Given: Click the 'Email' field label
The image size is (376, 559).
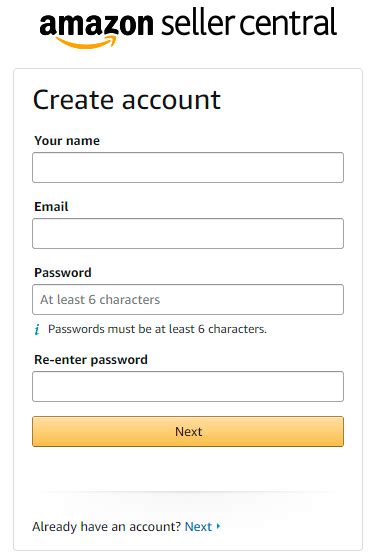Looking at the screenshot, I should 51,206.
